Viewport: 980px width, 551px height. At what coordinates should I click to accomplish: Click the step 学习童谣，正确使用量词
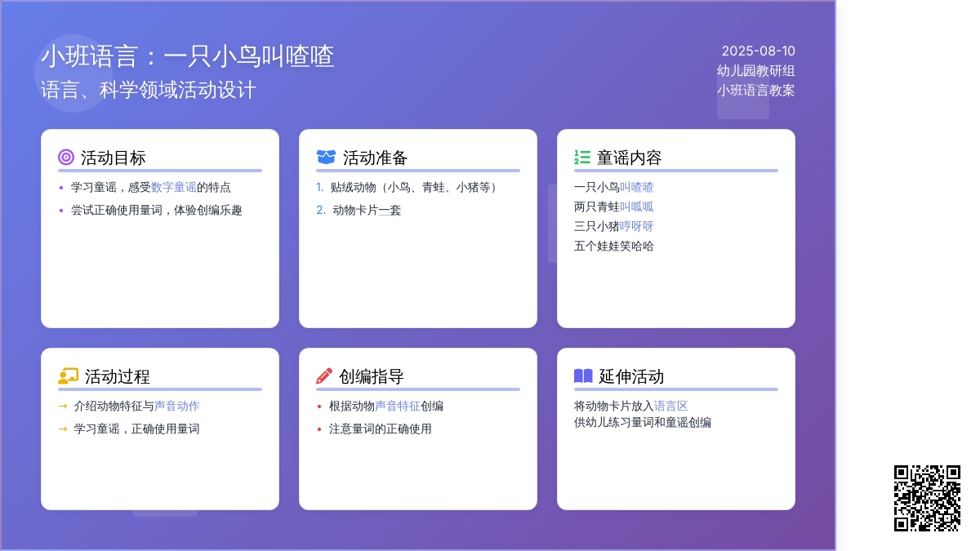(137, 429)
